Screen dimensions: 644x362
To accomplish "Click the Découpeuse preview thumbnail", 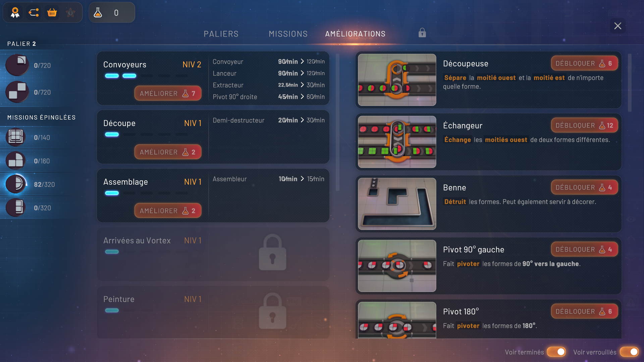I will 397,80.
